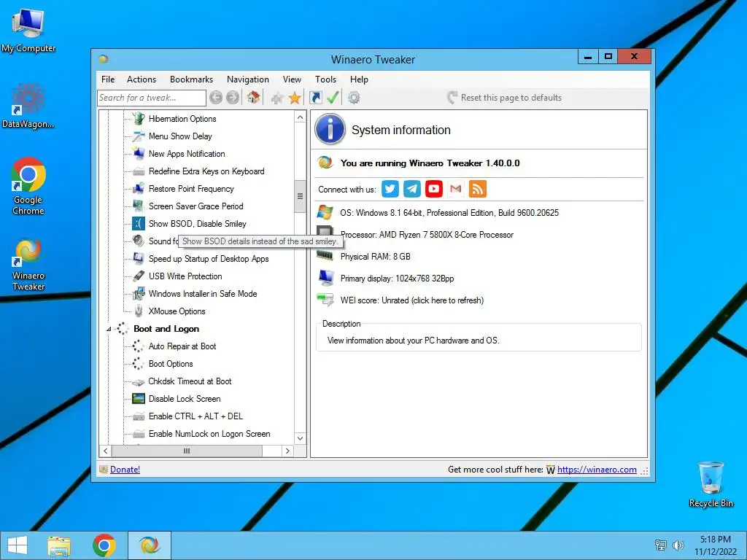
Task: Open File Explorer from the taskbar
Action: [59, 545]
